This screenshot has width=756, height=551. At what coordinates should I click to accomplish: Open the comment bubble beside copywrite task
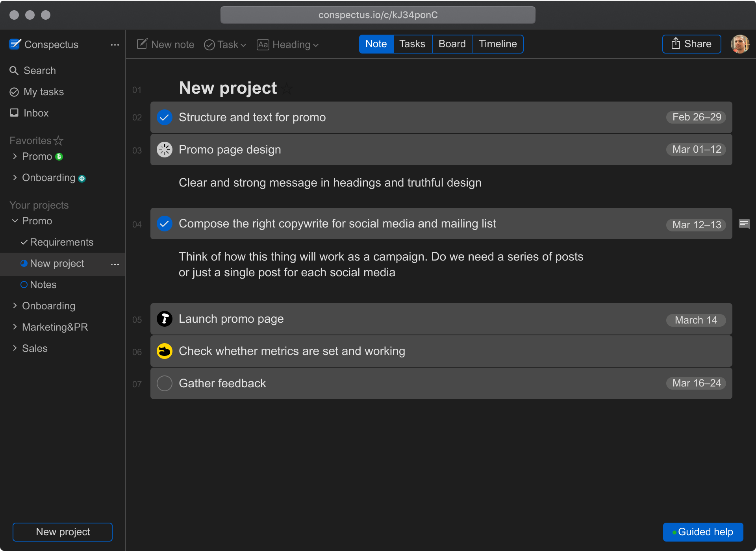744,224
